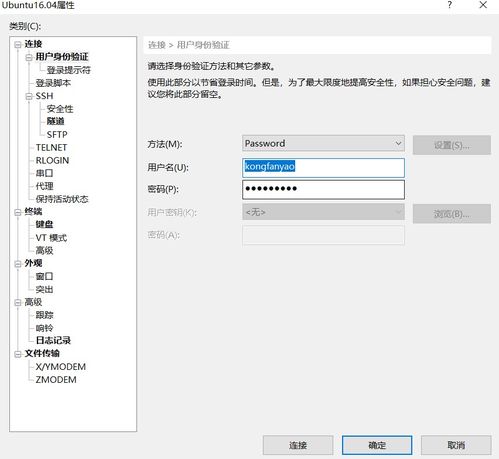
Task: Click the 连接 button
Action: (298, 445)
